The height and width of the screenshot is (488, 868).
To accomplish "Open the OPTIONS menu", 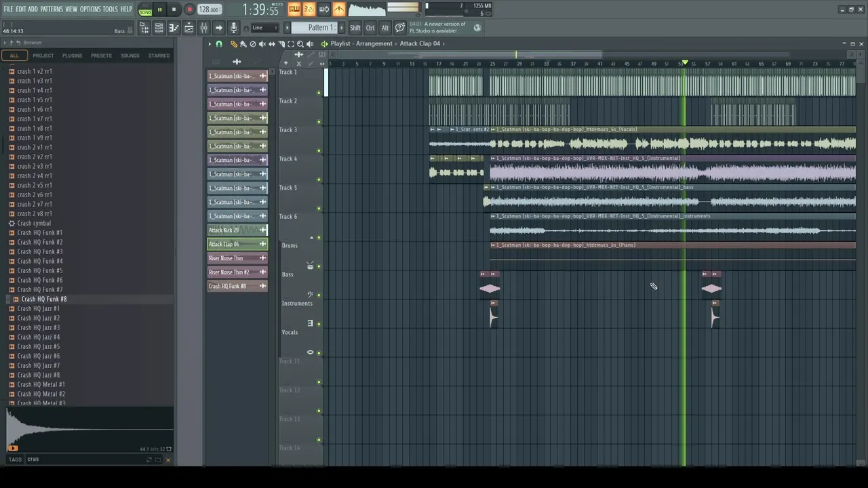I will 90,9.
